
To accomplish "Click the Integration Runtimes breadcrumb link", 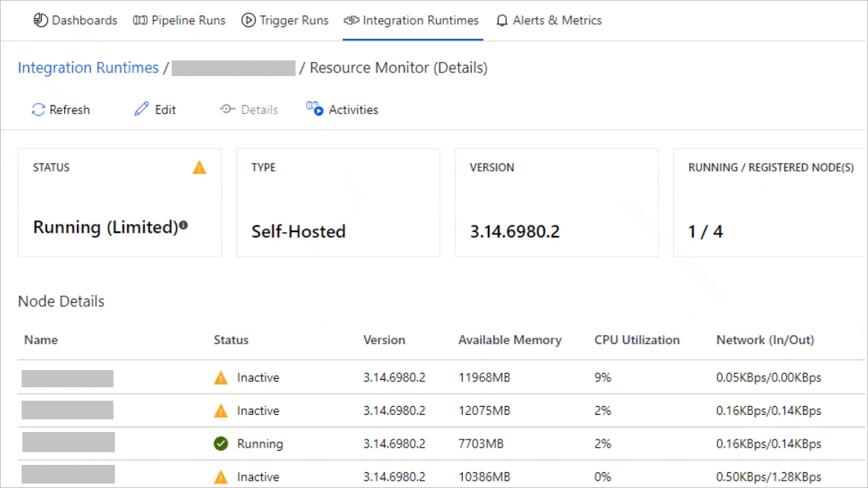I will coord(87,67).
